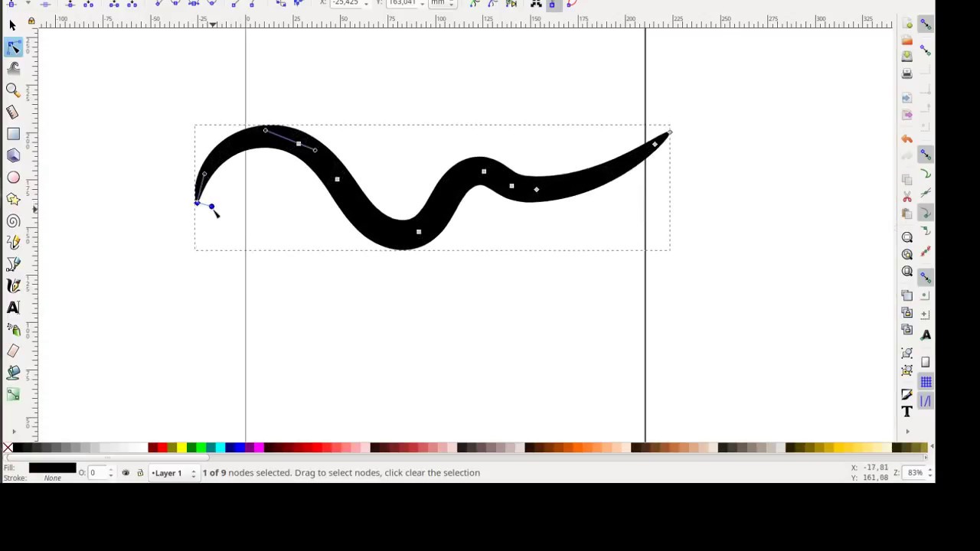Click the Save document icon
The width and height of the screenshot is (980, 551).
pos(907,56)
